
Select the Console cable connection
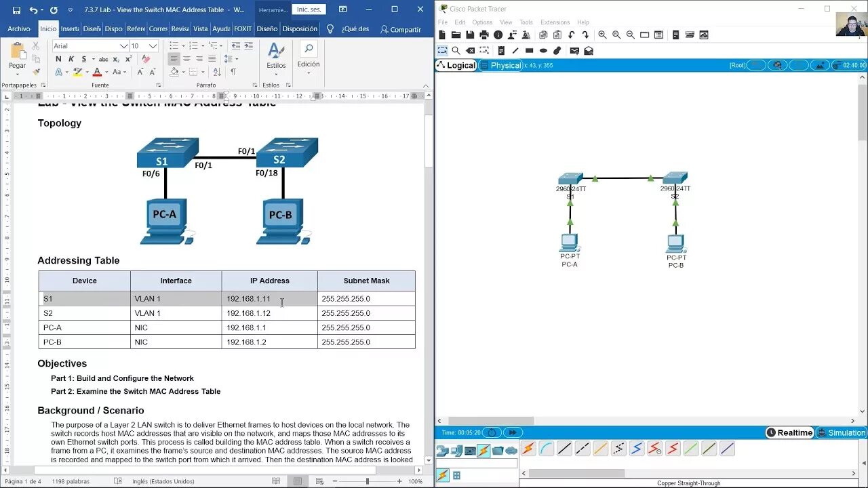(x=547, y=449)
